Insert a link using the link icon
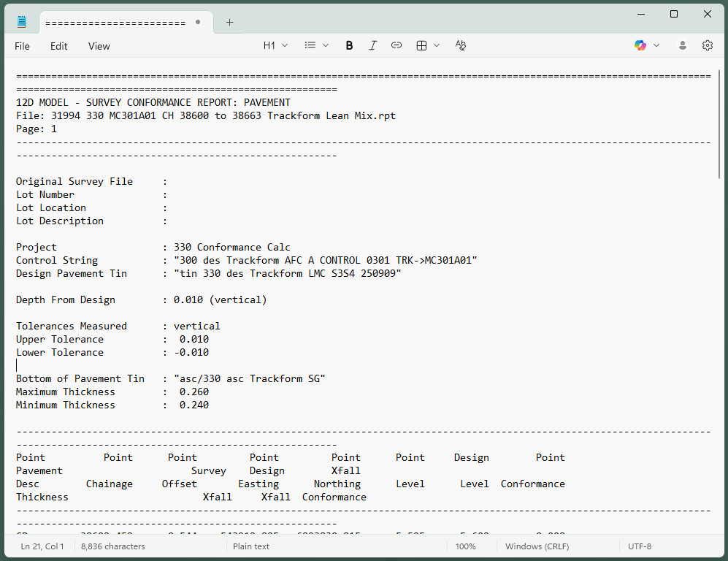This screenshot has width=728, height=561. (396, 45)
